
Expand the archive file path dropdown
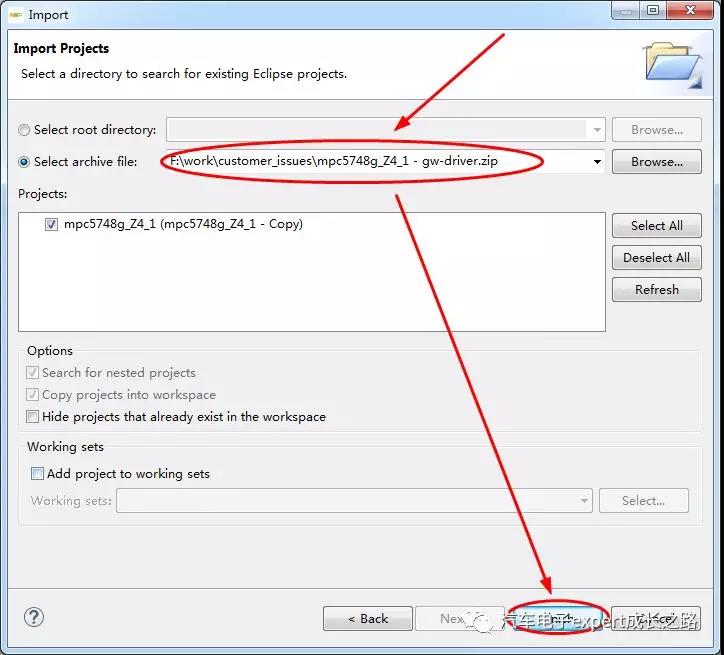click(x=597, y=162)
